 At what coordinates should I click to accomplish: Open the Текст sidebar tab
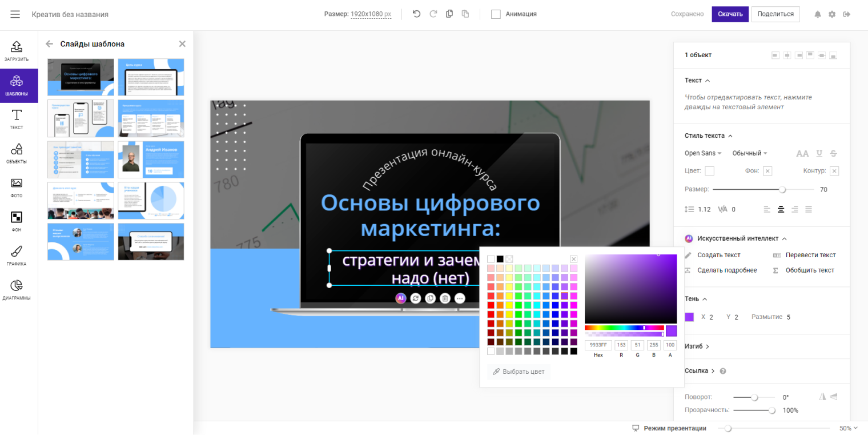17,119
